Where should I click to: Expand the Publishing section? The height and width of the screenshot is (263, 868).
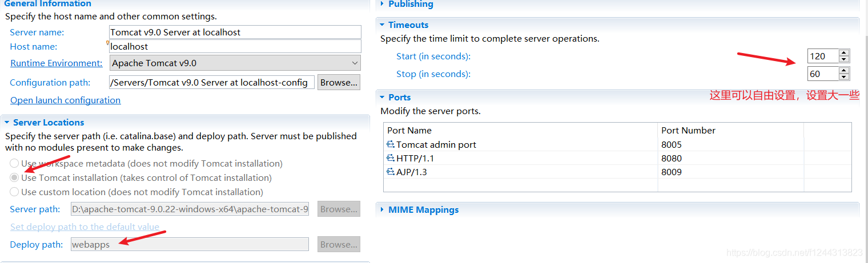pos(382,4)
